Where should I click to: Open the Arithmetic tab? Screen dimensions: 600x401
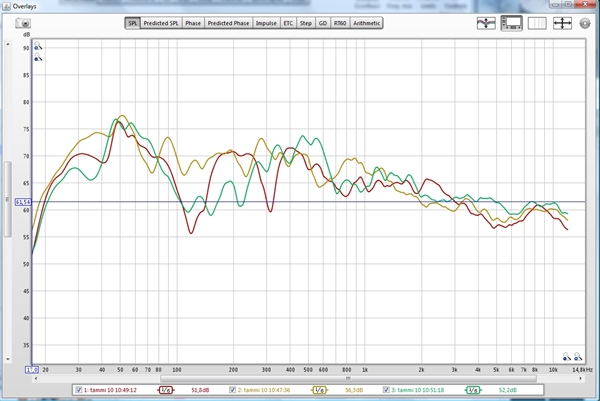pos(367,23)
